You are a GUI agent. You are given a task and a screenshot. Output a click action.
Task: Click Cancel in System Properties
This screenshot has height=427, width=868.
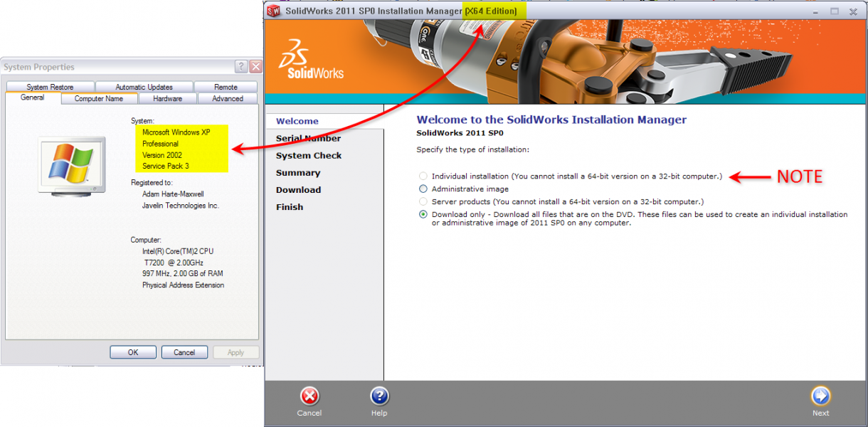[184, 352]
